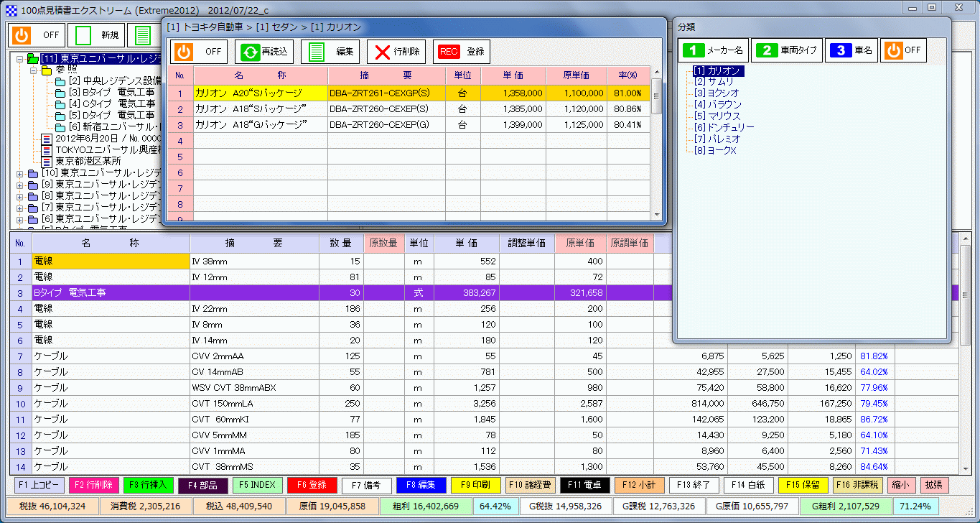The width and height of the screenshot is (980, 523).
Task: Toggle F16 非課税 tax-exempt mode
Action: coord(859,485)
